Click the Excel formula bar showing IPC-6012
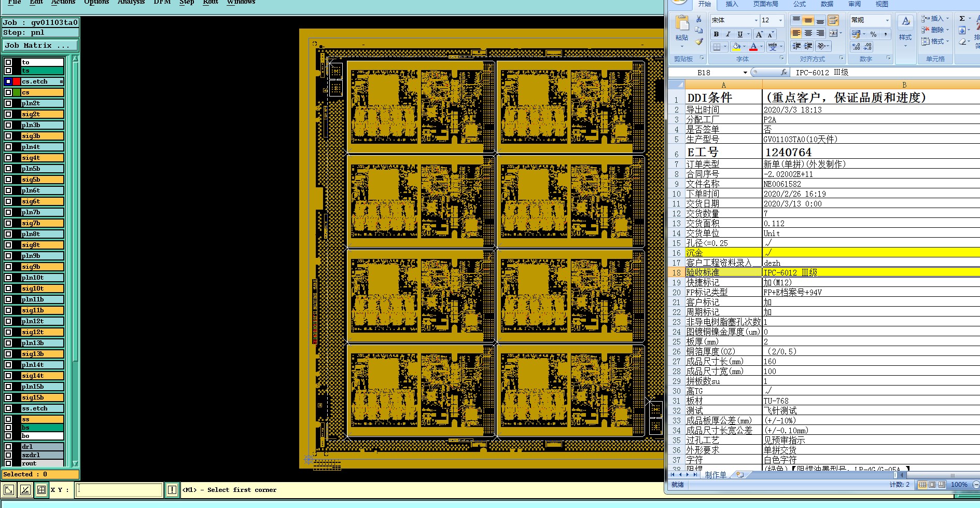 (x=886, y=73)
